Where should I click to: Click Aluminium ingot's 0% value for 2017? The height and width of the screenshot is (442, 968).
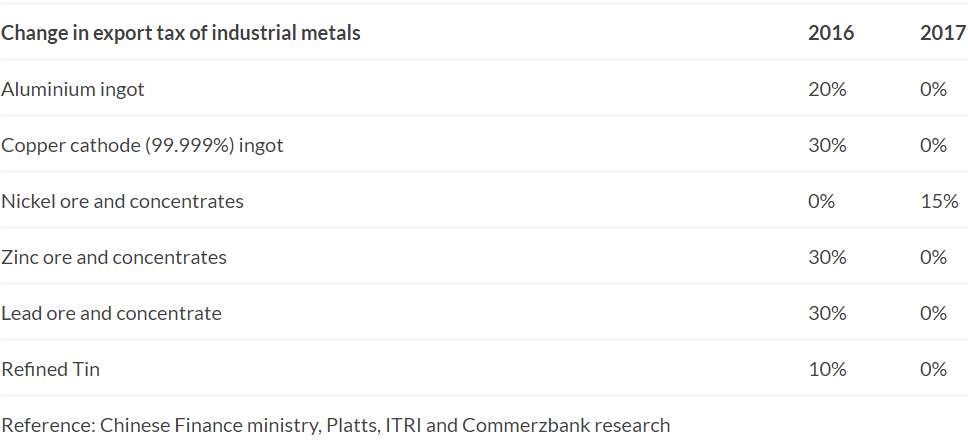point(933,89)
